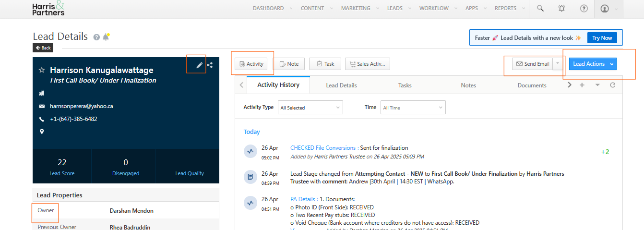Click the share lead icon

tap(210, 65)
